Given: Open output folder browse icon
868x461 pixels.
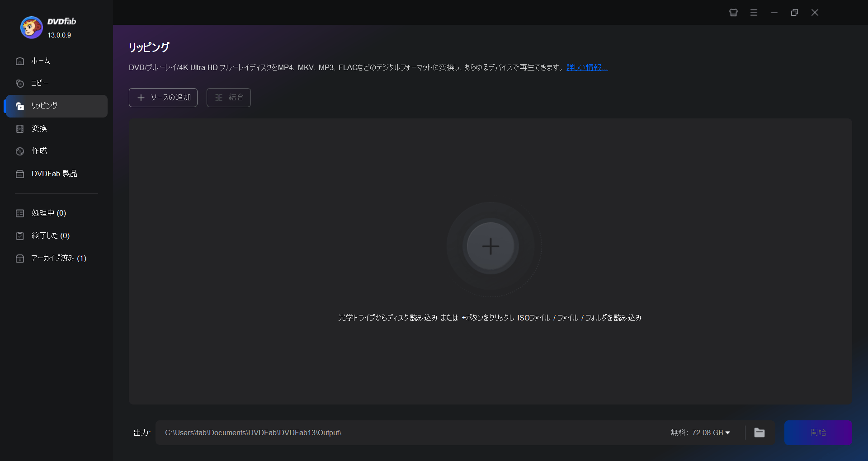Looking at the screenshot, I should pyautogui.click(x=759, y=433).
